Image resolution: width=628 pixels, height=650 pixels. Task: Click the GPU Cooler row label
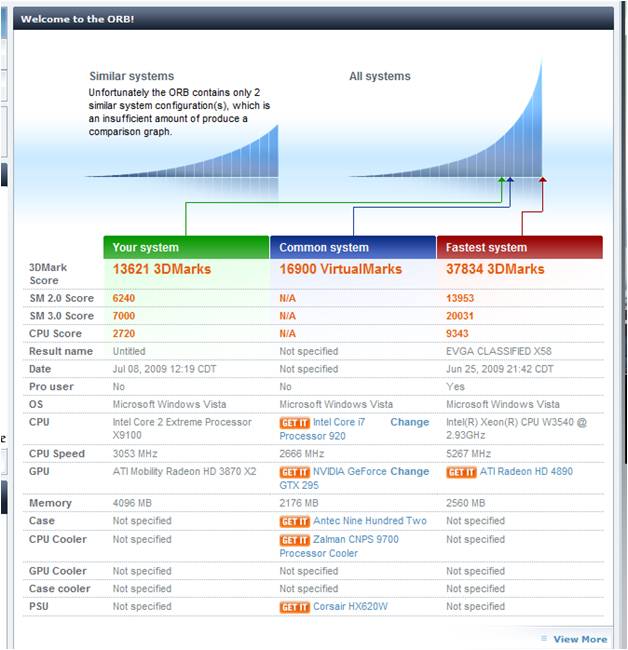click(x=58, y=571)
